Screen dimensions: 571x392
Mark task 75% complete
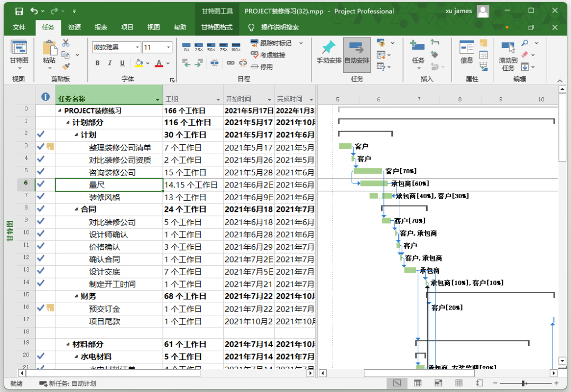pos(224,47)
